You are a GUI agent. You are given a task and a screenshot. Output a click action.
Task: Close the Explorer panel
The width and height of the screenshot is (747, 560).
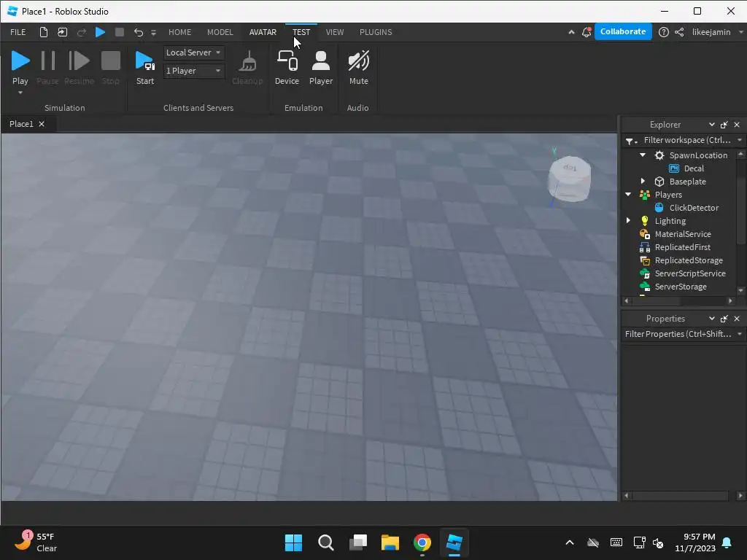tap(737, 124)
